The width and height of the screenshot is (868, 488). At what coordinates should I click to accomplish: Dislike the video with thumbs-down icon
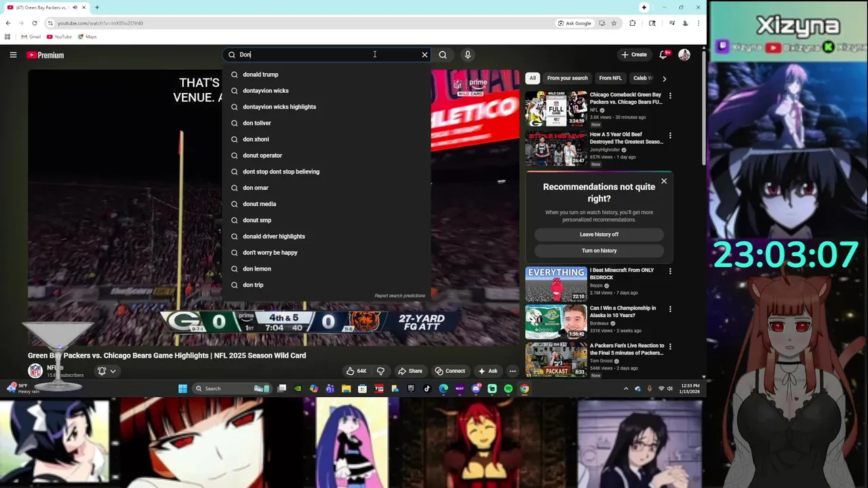coord(380,371)
